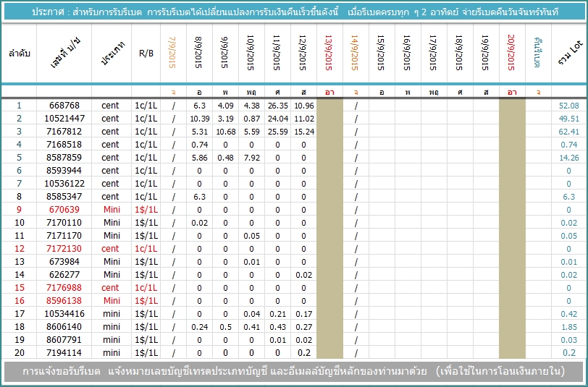Click account number 10534416
The image size is (588, 387).
pos(64,314)
